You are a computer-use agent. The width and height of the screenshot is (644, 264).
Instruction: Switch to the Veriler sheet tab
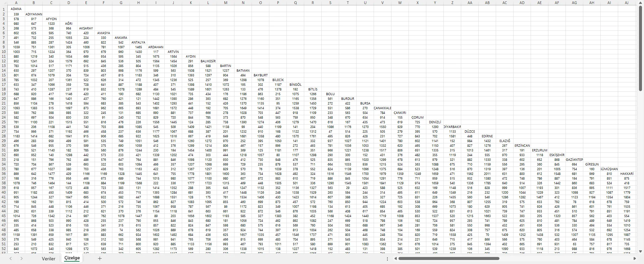click(x=49, y=259)
